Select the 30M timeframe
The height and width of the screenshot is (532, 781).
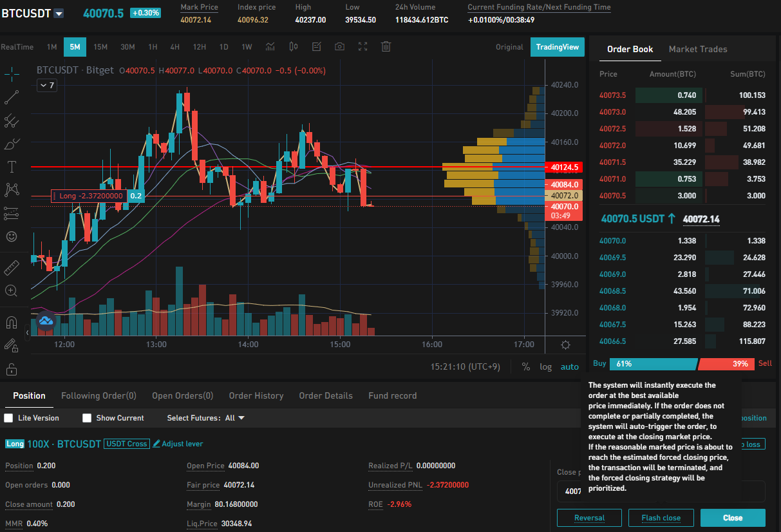point(127,47)
